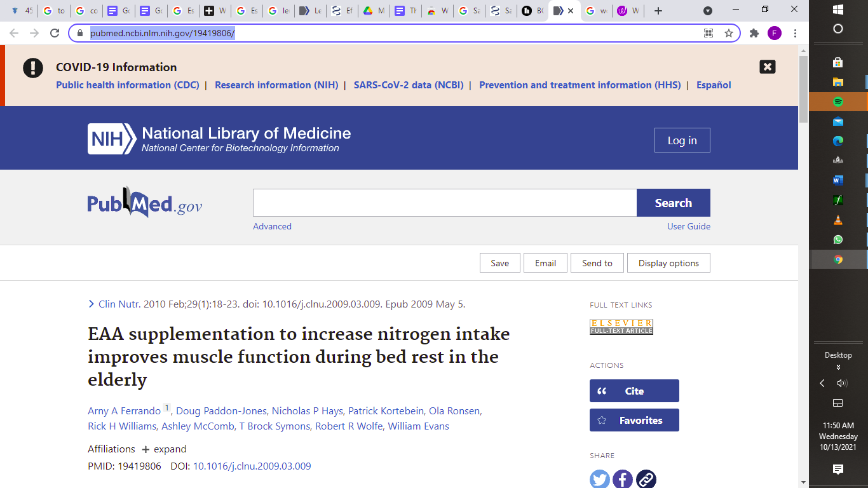Copy the article permalink icon
This screenshot has width=868, height=488.
646,478
